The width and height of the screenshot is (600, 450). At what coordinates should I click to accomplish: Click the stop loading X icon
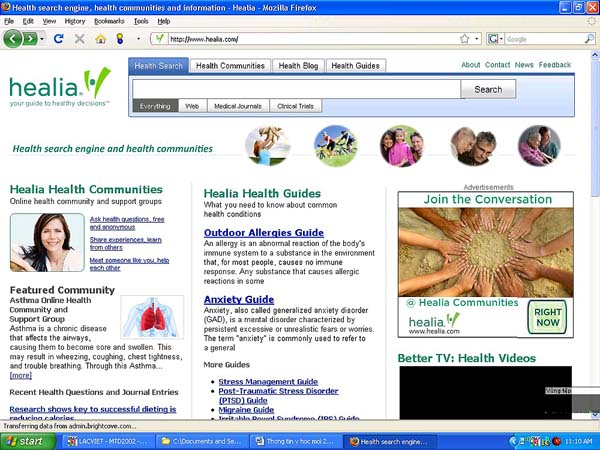pyautogui.click(x=79, y=39)
